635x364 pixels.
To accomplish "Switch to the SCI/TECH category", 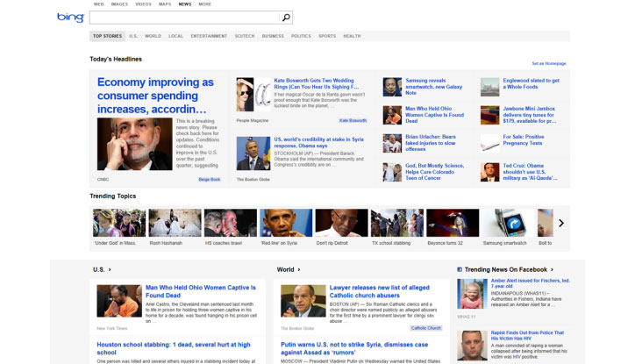I will [245, 36].
